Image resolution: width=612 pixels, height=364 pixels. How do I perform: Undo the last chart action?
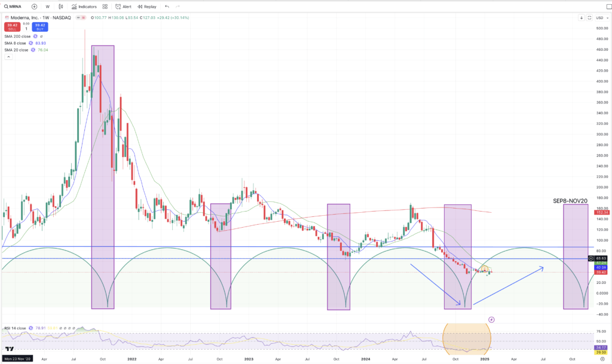tap(167, 7)
